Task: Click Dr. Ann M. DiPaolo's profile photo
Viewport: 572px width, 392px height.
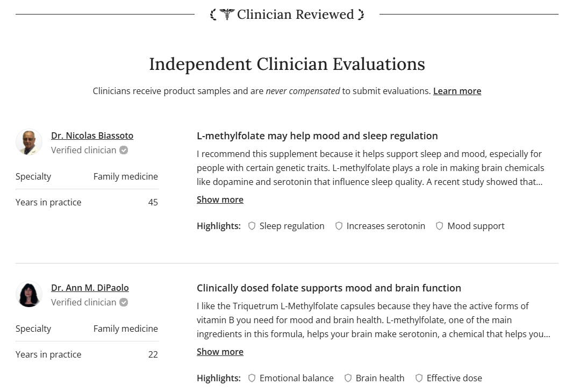Action: pyautogui.click(x=29, y=295)
